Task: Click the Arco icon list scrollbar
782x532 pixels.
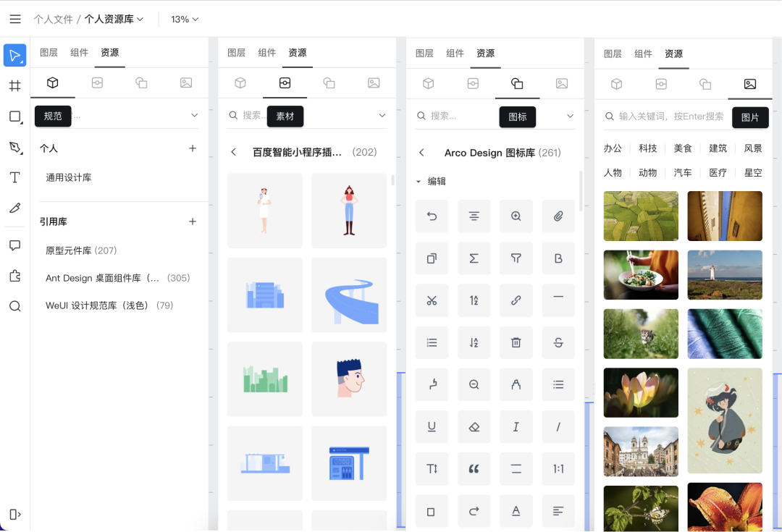Action: tap(581, 191)
